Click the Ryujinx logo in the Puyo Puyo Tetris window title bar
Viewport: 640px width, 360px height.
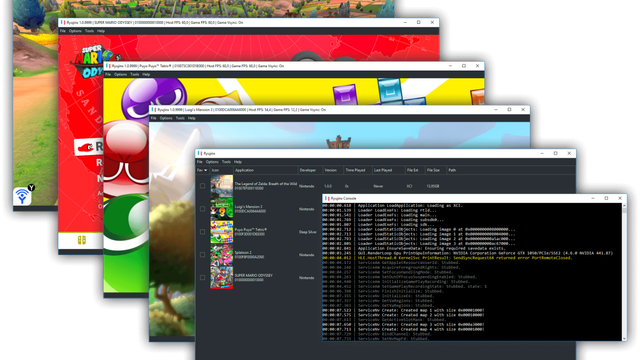108,66
